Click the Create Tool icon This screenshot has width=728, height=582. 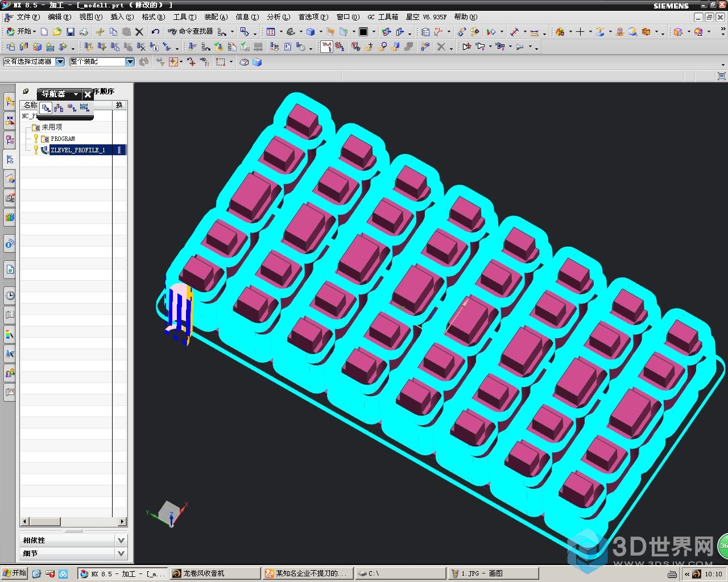click(x=24, y=47)
